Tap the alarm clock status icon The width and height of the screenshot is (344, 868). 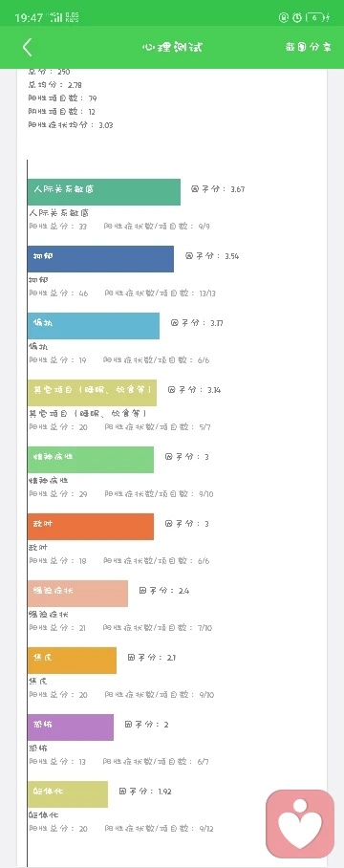[297, 18]
